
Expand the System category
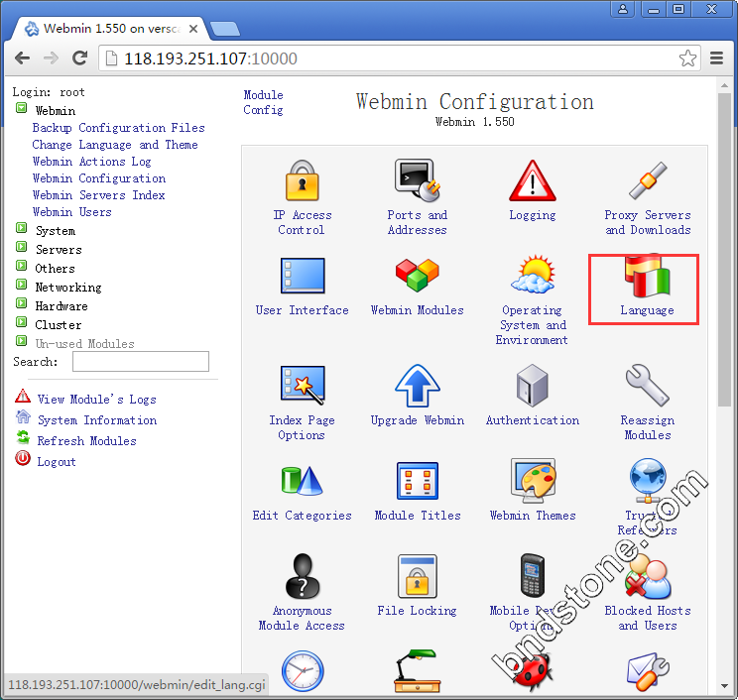click(x=21, y=228)
